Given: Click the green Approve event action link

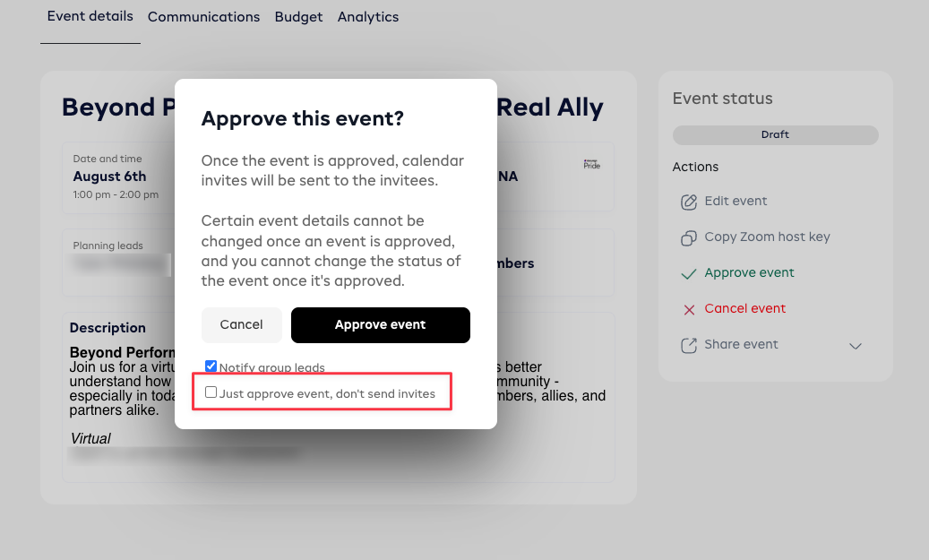Looking at the screenshot, I should (749, 272).
